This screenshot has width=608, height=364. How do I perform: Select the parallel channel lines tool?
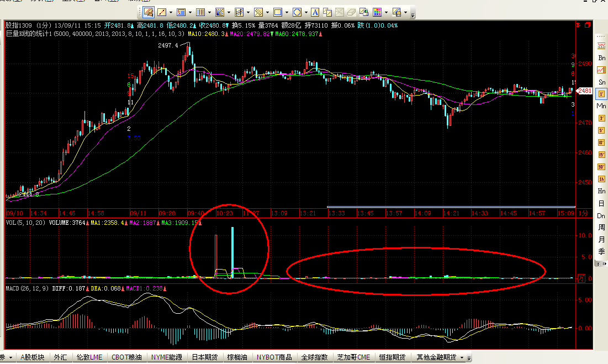[x=239, y=12]
